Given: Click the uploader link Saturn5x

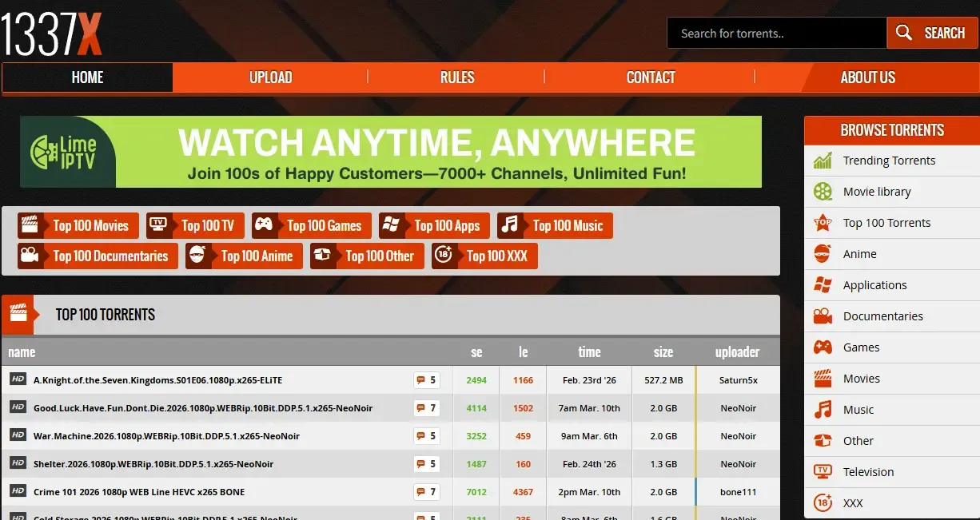Looking at the screenshot, I should 738,380.
